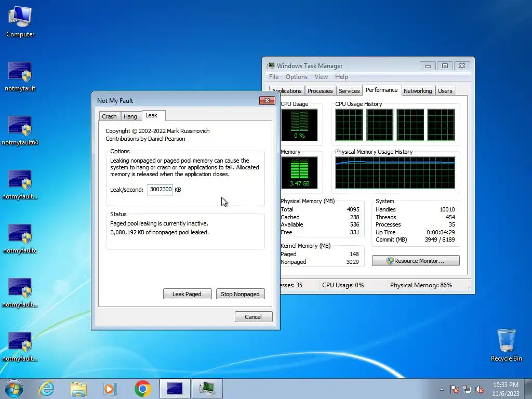
Task: Click the Available memory value 536
Action: tap(354, 224)
